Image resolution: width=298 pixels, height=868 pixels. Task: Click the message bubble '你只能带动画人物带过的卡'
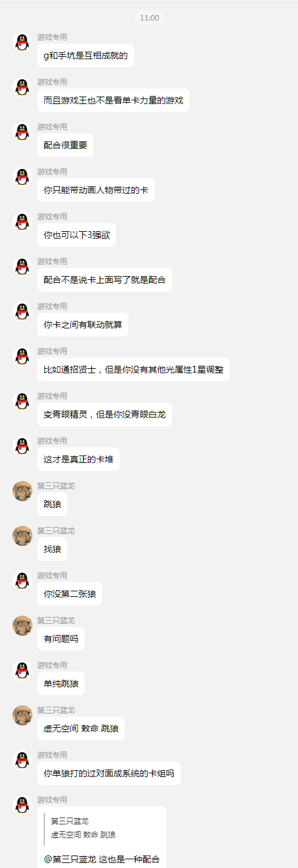(96, 190)
